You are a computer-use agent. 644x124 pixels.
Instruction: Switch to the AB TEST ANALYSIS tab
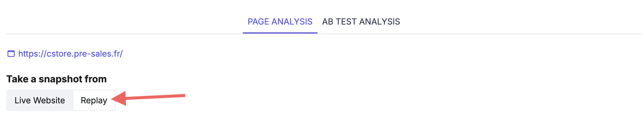coord(361,22)
